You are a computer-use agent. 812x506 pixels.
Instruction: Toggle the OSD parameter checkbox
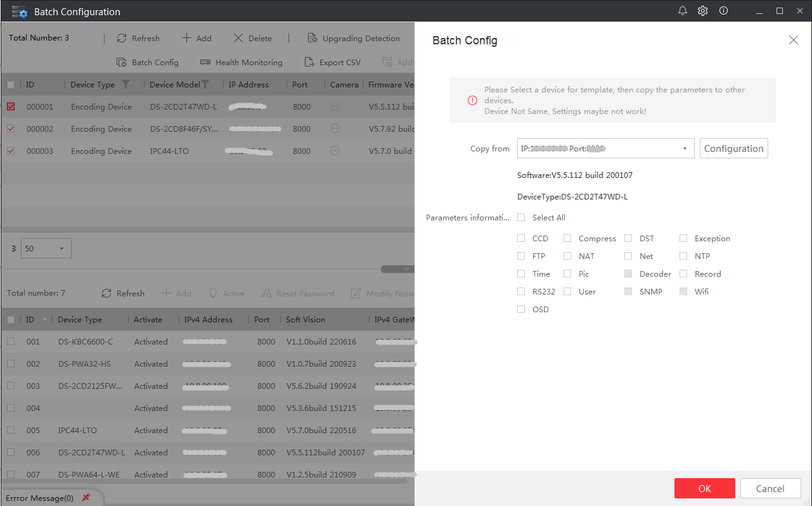pyautogui.click(x=521, y=309)
